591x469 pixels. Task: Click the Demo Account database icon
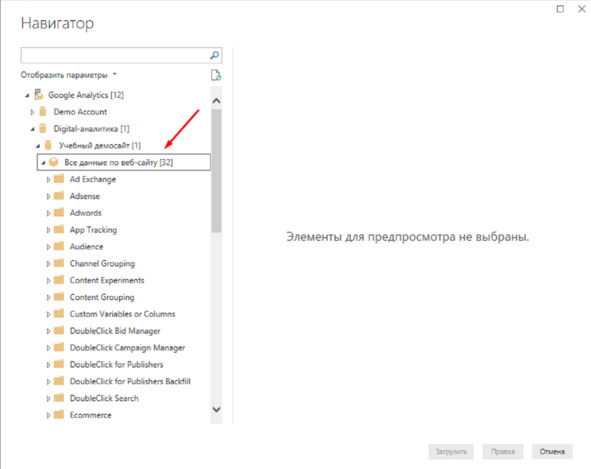tap(43, 112)
